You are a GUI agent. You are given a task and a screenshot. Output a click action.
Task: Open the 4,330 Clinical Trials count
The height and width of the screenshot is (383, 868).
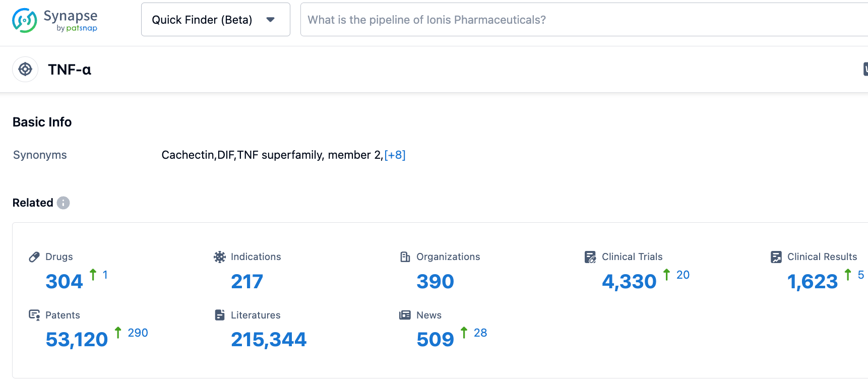(629, 281)
